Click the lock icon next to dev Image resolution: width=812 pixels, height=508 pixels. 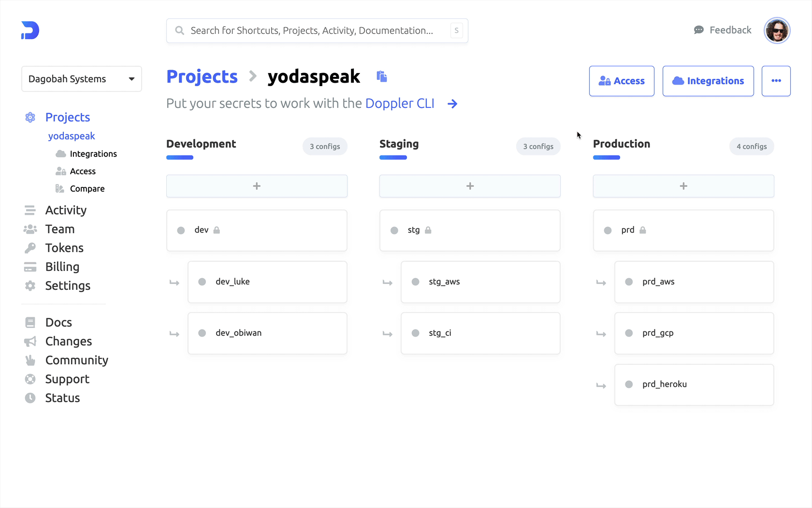[217, 230]
